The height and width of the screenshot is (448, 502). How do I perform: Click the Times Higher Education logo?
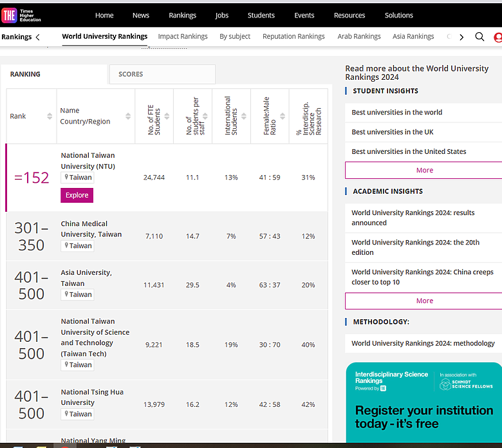[21, 15]
